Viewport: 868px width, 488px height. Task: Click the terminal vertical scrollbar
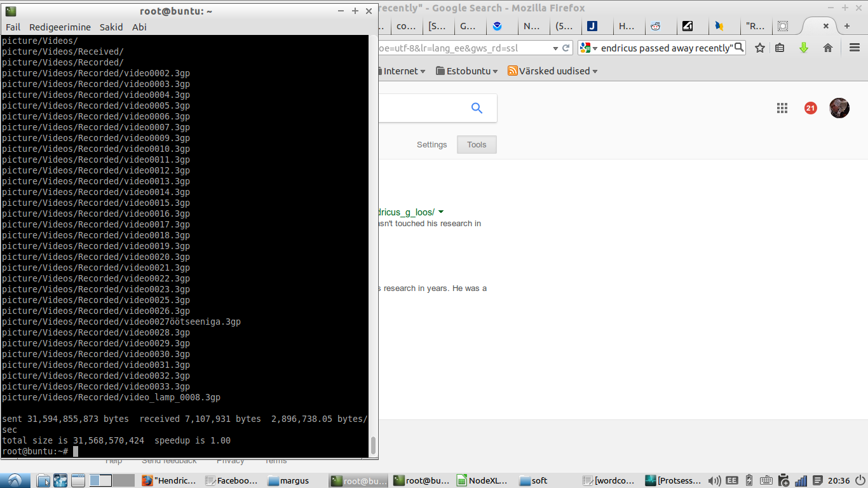click(x=373, y=445)
